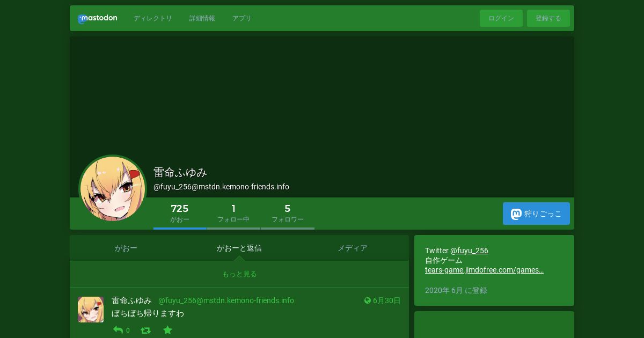Viewport: 644px width, 338px height.
Task: Open the small post avatar thumbnail
Action: tap(91, 310)
